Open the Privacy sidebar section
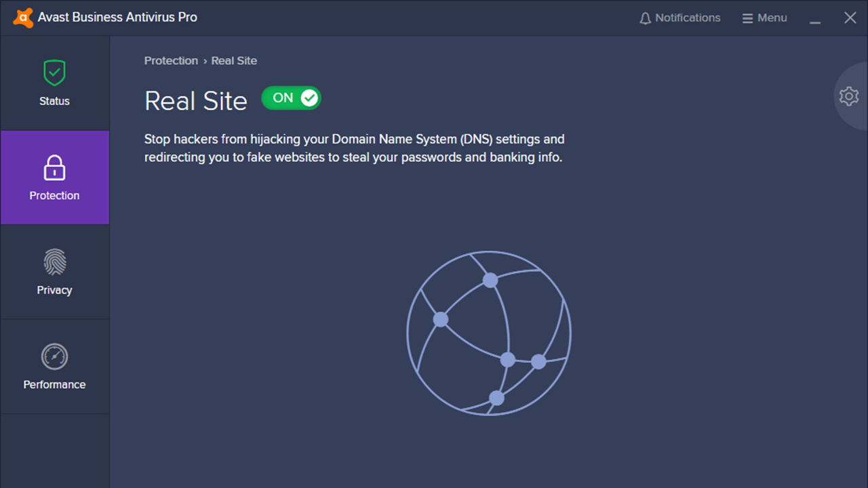This screenshot has height=488, width=868. (x=54, y=272)
